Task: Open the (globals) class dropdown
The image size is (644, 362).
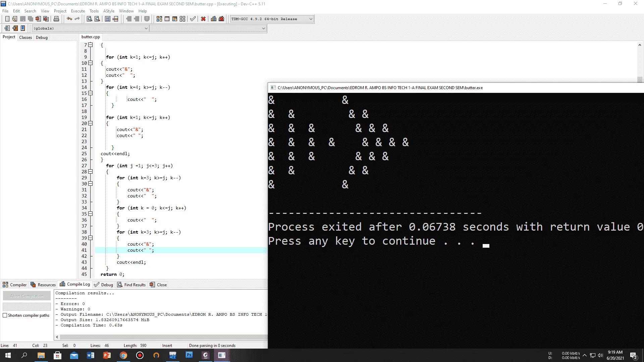Action: click(x=90, y=28)
